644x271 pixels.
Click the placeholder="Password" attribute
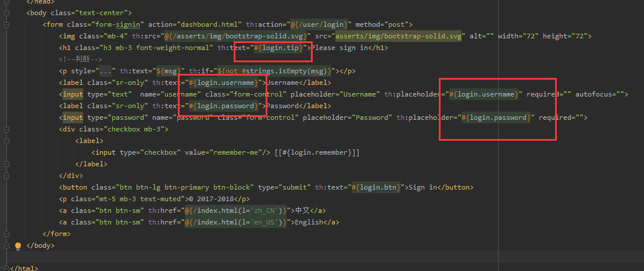348,117
